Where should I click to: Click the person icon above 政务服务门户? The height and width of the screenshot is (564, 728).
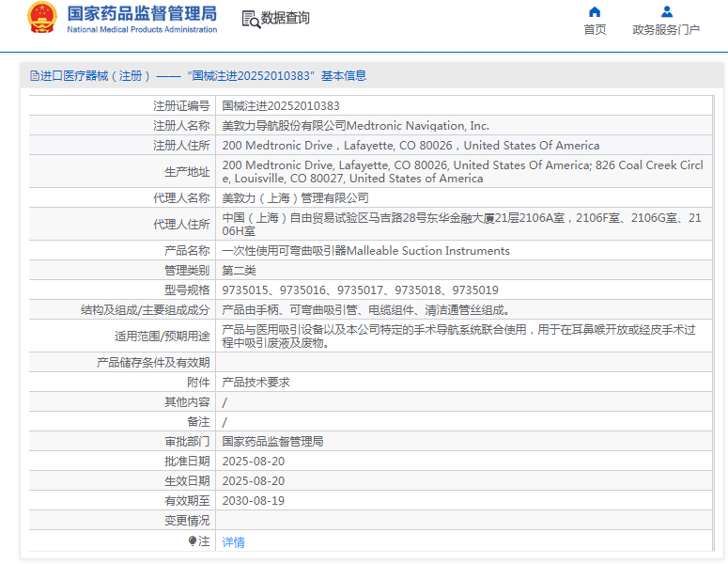pyautogui.click(x=666, y=12)
